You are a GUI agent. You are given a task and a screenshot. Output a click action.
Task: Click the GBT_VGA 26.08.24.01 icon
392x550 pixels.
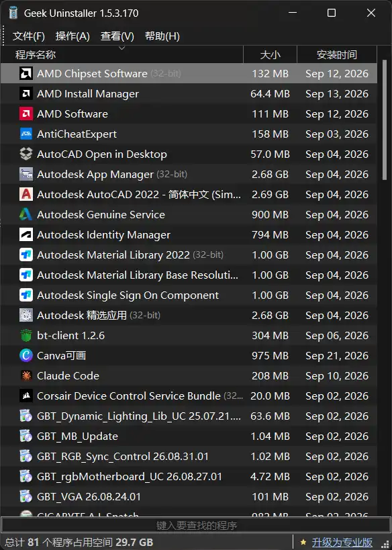pyautogui.click(x=26, y=497)
